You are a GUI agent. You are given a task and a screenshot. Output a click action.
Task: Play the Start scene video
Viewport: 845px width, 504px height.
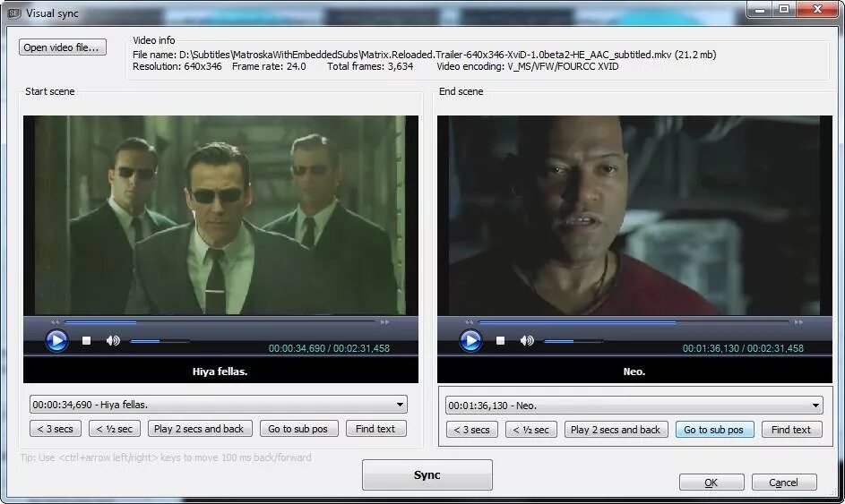tap(56, 341)
